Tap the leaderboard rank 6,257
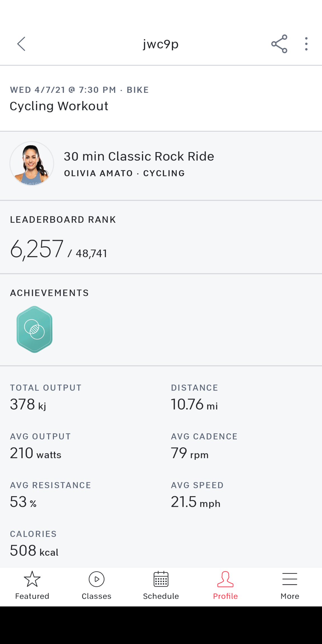Viewport: 322px width, 644px height. pyautogui.click(x=37, y=249)
